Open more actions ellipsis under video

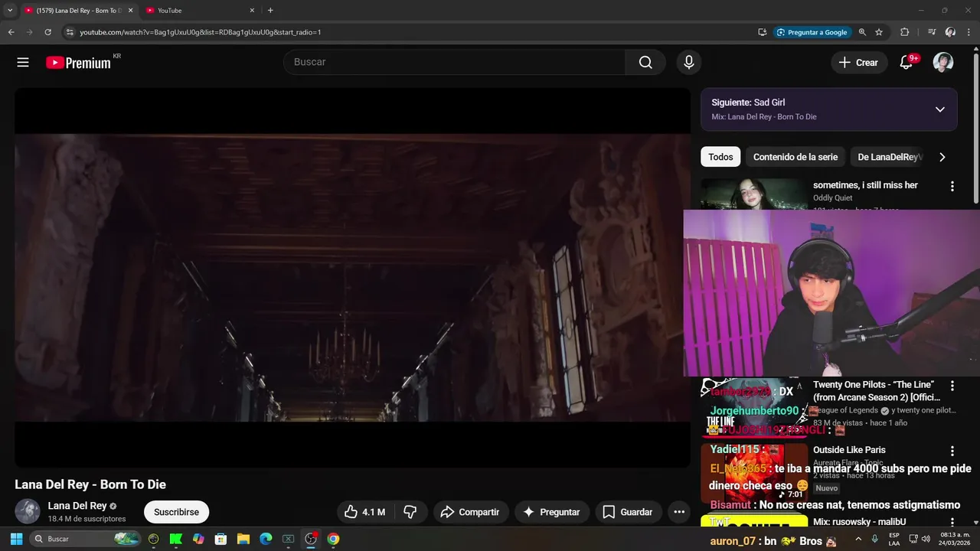click(x=679, y=512)
